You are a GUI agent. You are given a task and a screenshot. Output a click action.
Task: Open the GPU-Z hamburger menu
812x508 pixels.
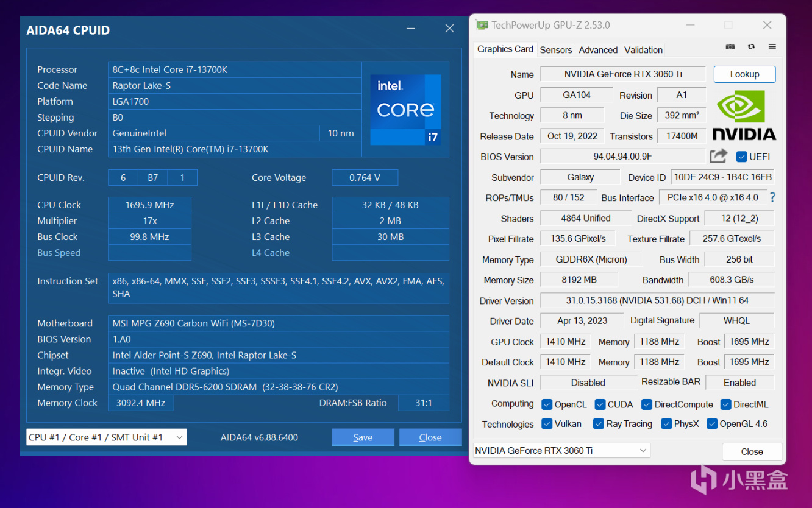tap(772, 47)
